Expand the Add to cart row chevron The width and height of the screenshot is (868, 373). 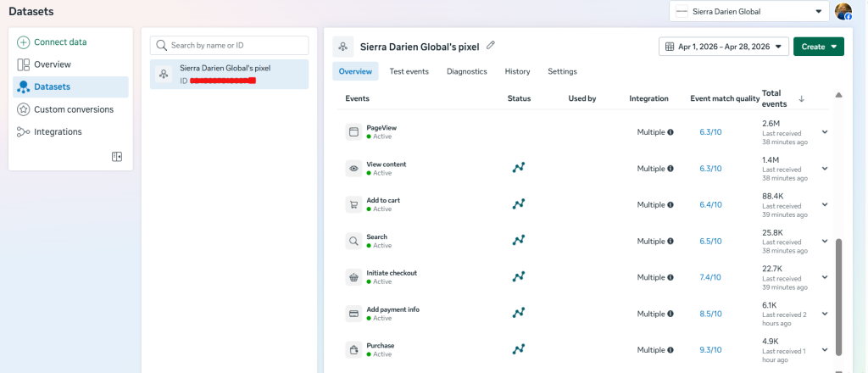coord(825,204)
